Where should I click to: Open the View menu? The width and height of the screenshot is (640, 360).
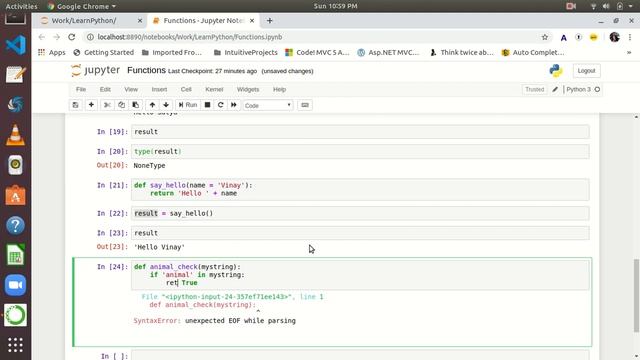click(131, 89)
